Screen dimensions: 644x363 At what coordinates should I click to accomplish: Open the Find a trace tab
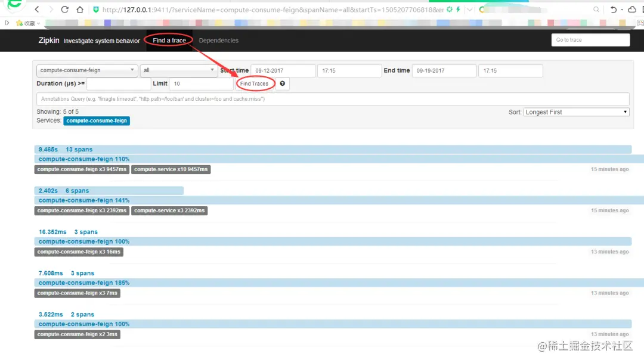pos(169,41)
